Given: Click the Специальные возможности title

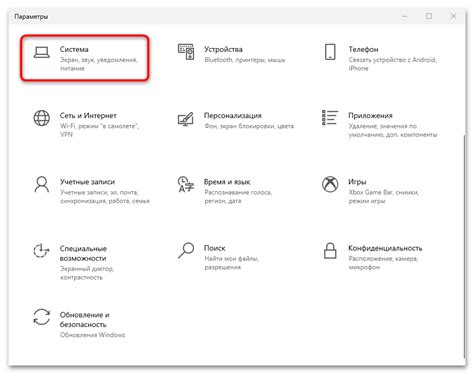Looking at the screenshot, I should pos(83,253).
